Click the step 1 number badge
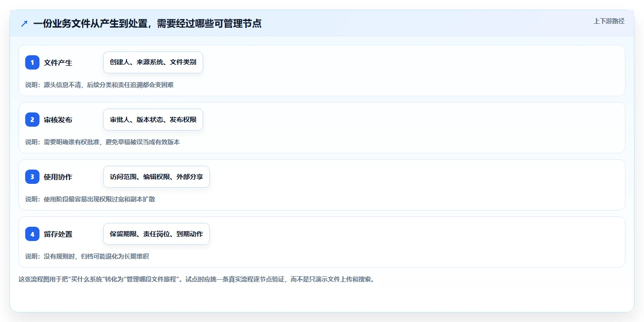 point(32,62)
